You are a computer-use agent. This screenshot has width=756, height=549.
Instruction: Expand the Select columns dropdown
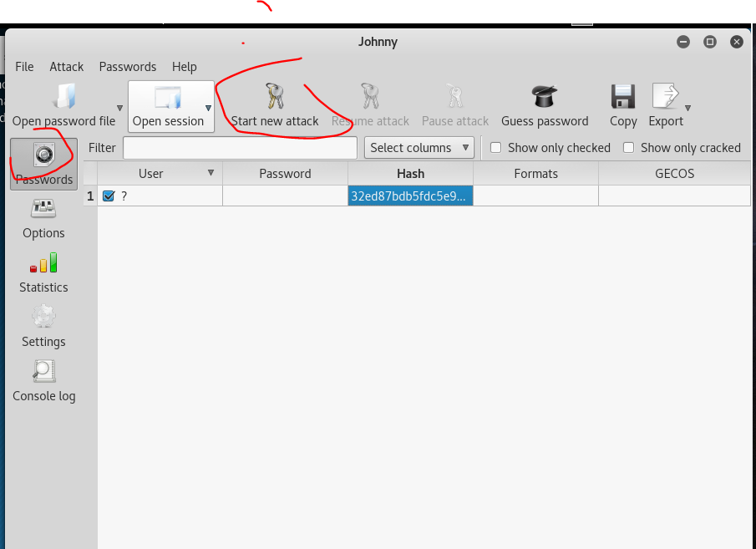[419, 148]
